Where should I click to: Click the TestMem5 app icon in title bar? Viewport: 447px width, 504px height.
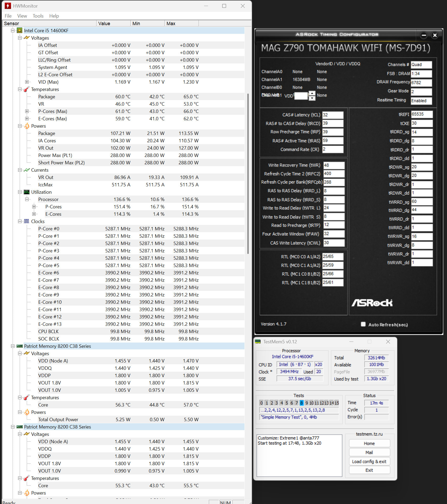point(258,342)
